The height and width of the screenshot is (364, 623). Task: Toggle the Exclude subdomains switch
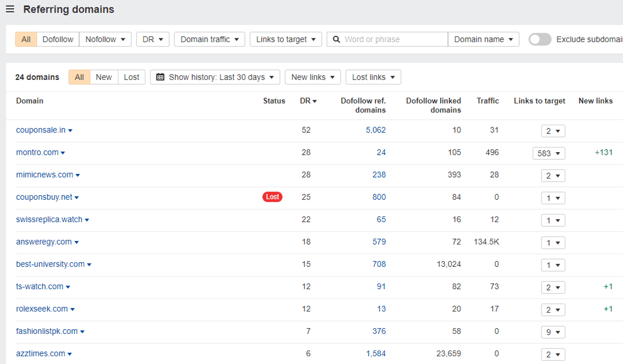click(540, 39)
